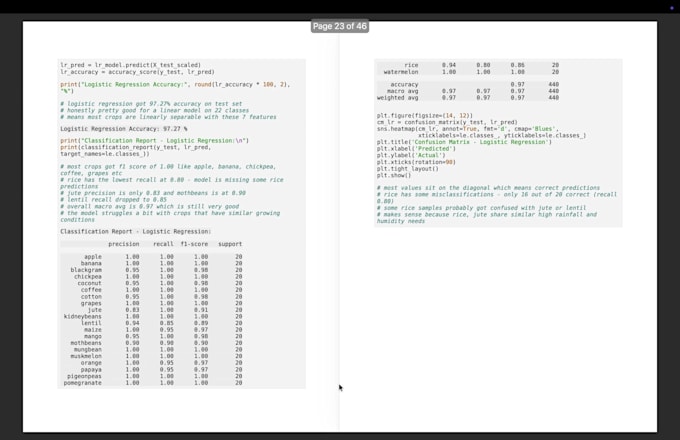Click the 'recall' column header
Image resolution: width=680 pixels, height=440 pixels.
163,244
